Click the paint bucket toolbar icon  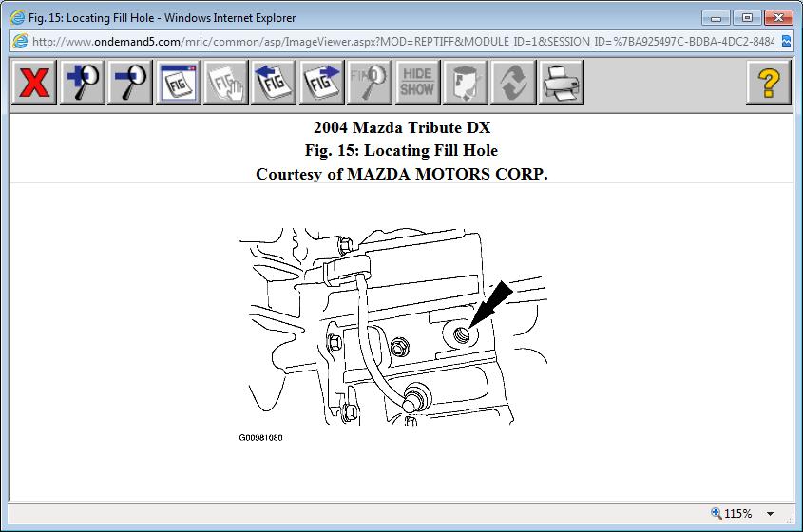click(x=465, y=83)
